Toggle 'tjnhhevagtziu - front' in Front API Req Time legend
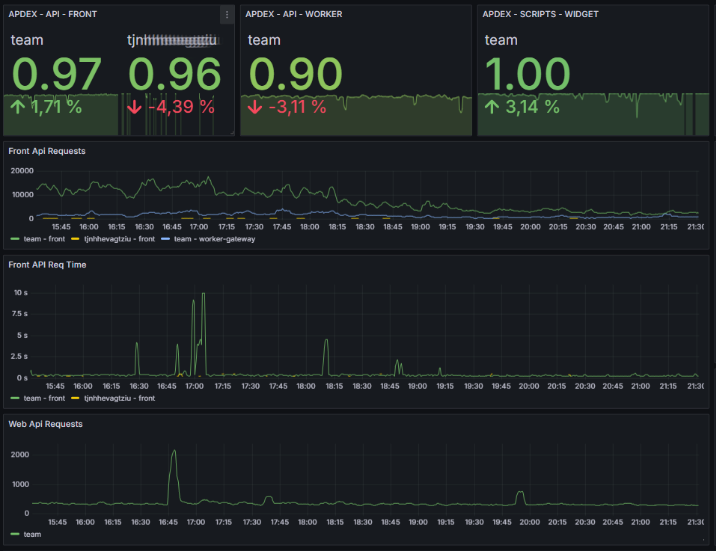Screen dimensions: 716x551 [120, 399]
